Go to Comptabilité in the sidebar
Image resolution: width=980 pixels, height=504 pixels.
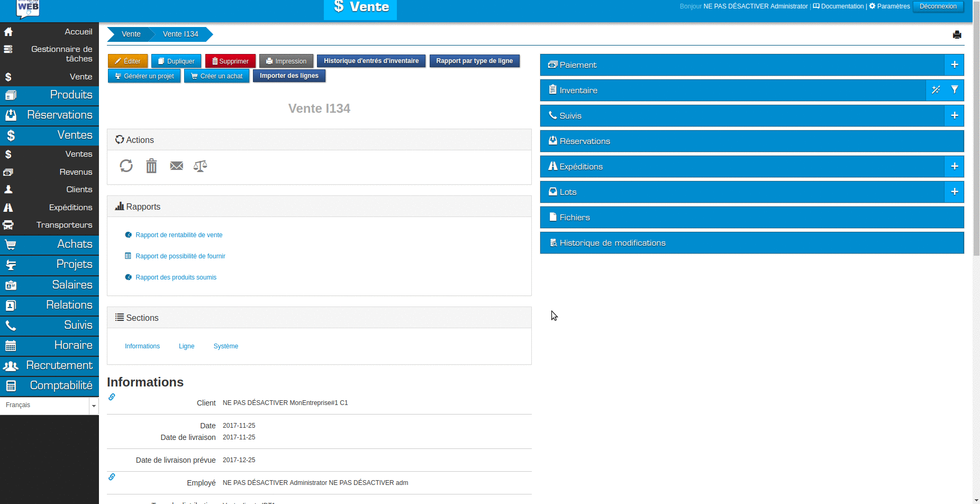point(49,385)
